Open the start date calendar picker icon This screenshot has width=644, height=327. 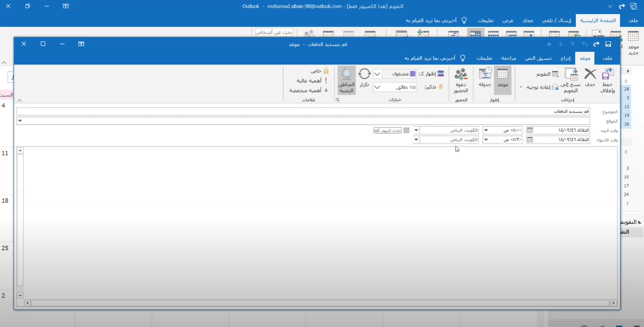coord(529,130)
